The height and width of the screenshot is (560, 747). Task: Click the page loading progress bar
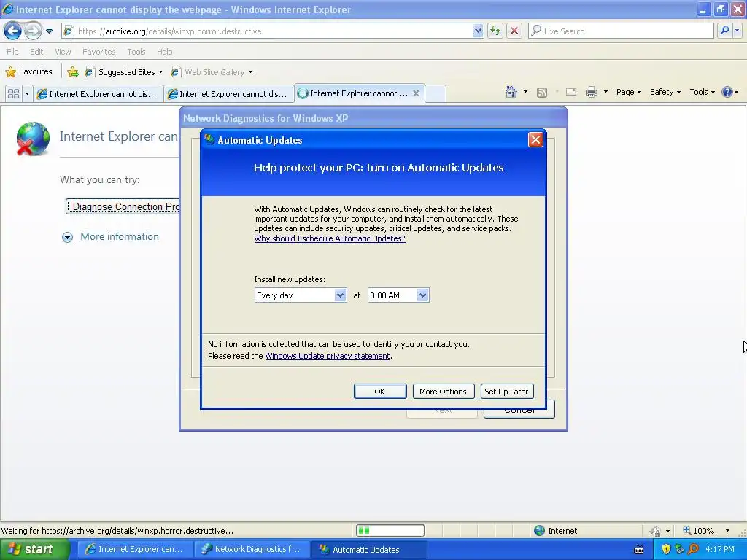[x=390, y=531]
